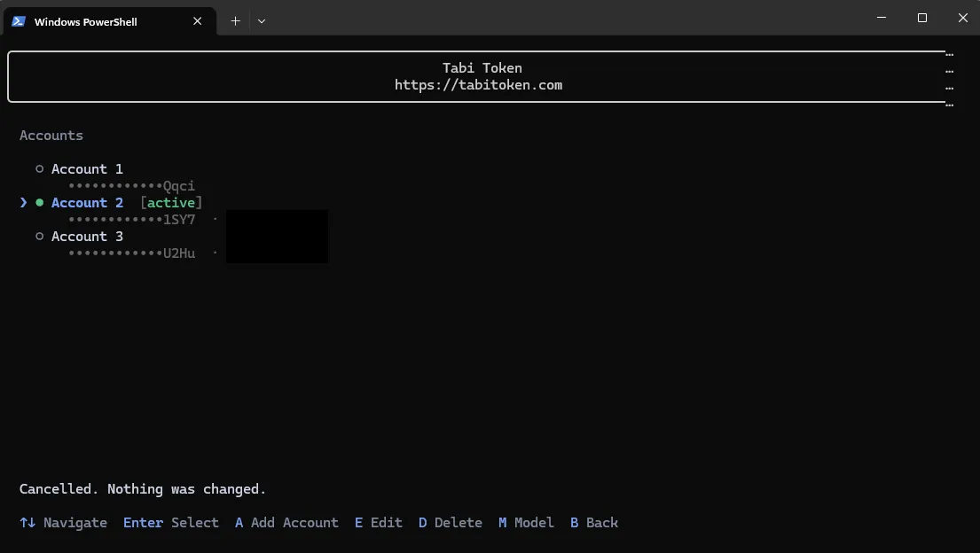Click the Back shortcut
This screenshot has height=553, width=980.
point(593,522)
